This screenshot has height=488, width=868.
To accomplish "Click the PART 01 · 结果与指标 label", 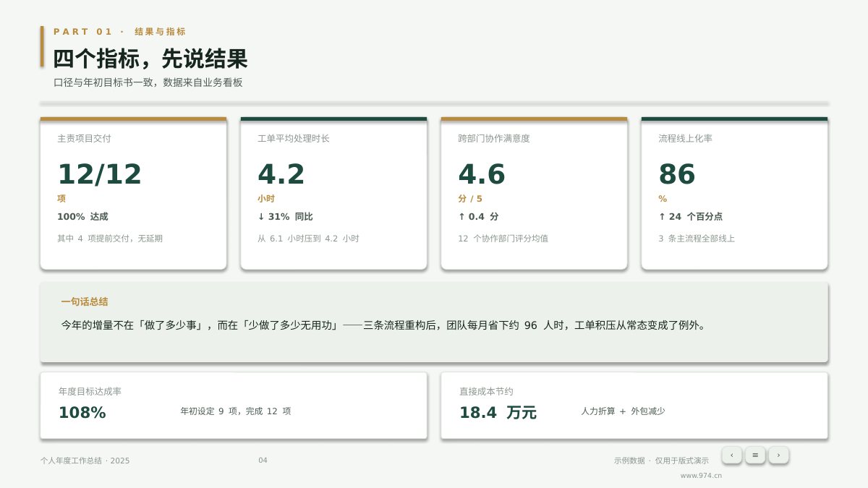I will pyautogui.click(x=119, y=32).
